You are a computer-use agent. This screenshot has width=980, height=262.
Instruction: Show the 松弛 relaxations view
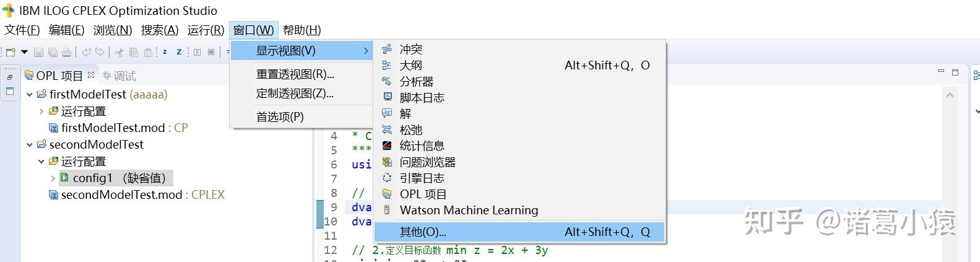pyautogui.click(x=519, y=129)
